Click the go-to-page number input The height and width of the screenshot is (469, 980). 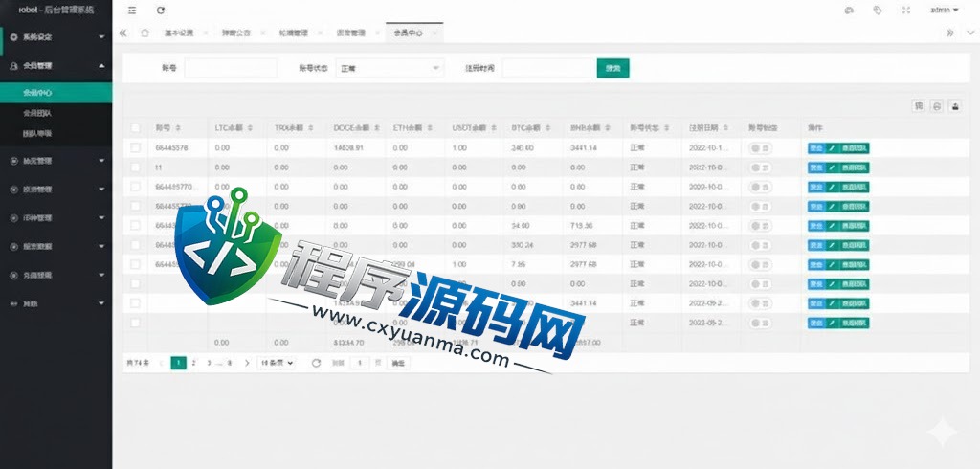(360, 363)
